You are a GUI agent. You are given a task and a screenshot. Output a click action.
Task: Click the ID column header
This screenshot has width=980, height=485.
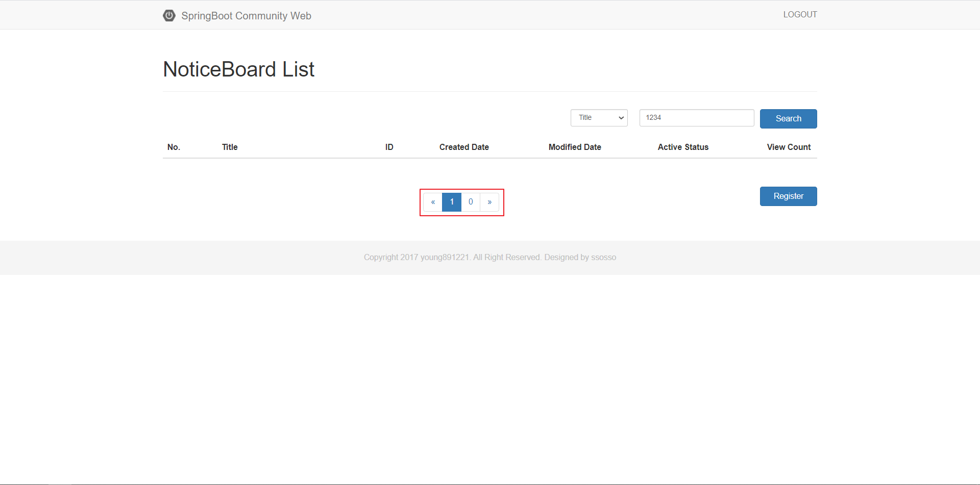[389, 147]
